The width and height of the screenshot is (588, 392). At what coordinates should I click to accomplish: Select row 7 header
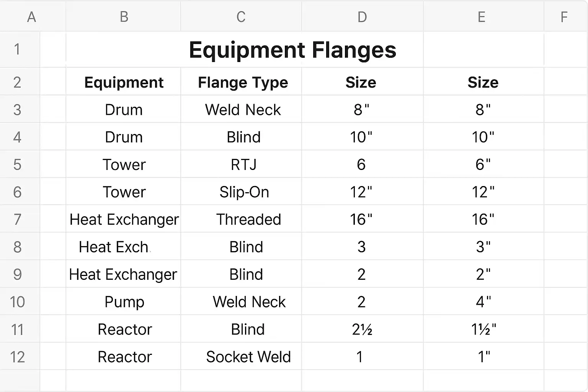coord(20,219)
